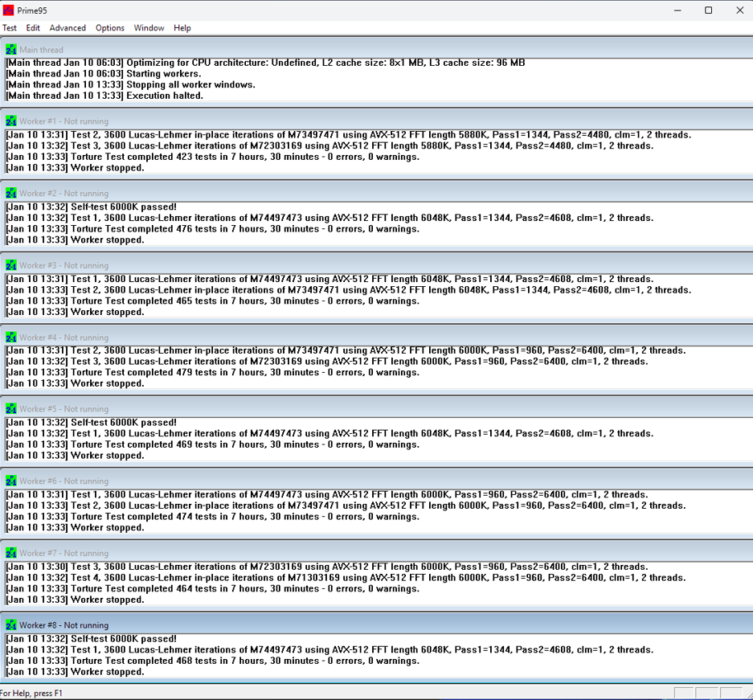The image size is (753, 700).
Task: Click Worker #8 'Self-test 6000K passed!' line
Action: (91, 639)
